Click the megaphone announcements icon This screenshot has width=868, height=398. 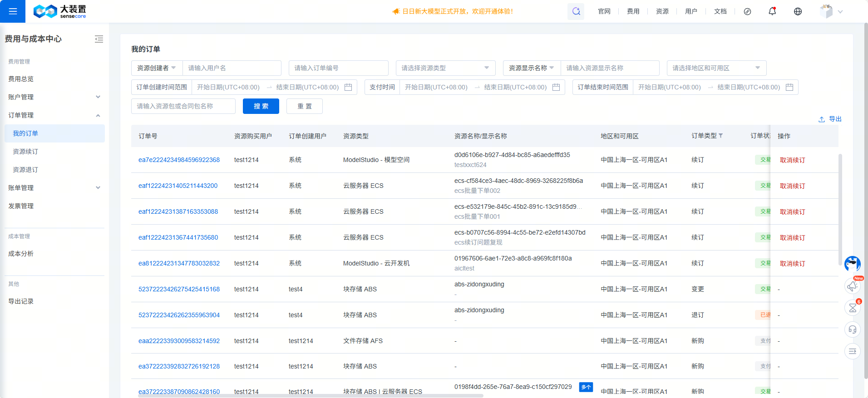pos(852,286)
